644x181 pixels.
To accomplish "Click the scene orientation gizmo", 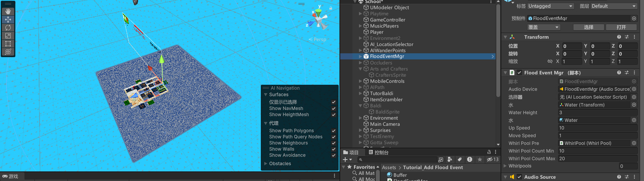I will pos(318,19).
